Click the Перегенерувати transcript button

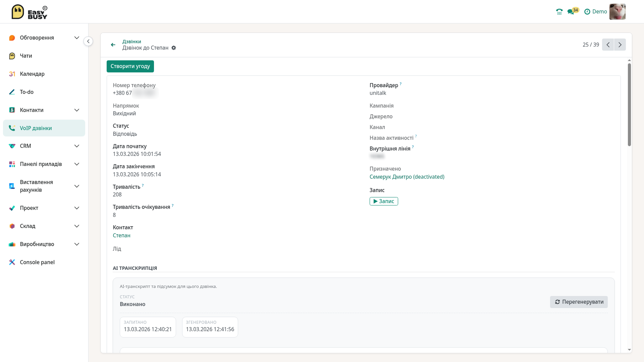tap(579, 302)
